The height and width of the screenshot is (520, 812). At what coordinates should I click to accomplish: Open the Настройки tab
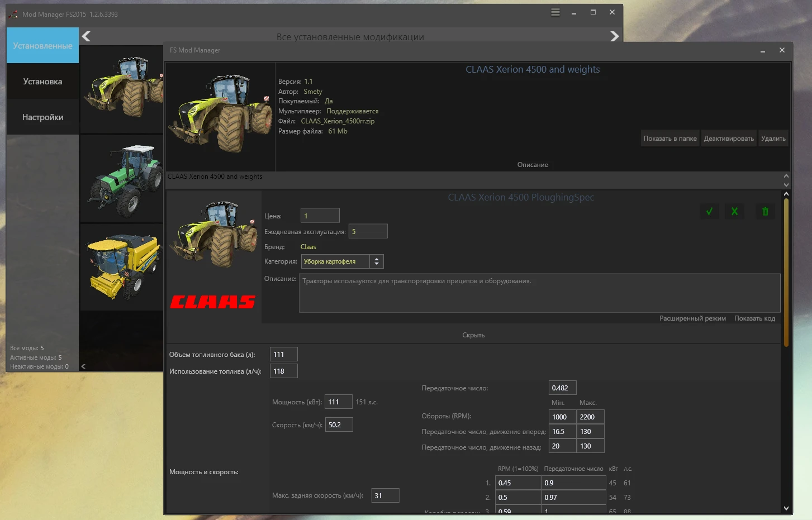(42, 117)
